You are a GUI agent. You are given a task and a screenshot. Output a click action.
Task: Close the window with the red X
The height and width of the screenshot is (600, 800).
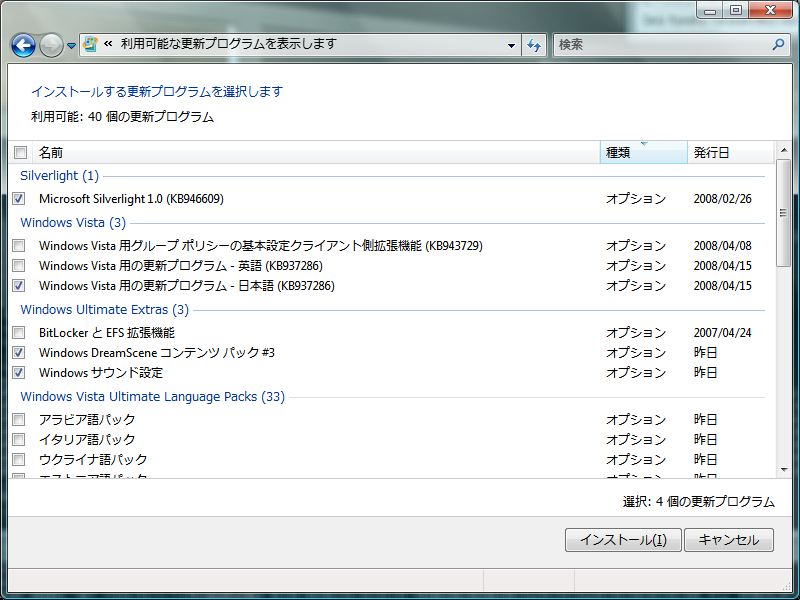(x=770, y=10)
